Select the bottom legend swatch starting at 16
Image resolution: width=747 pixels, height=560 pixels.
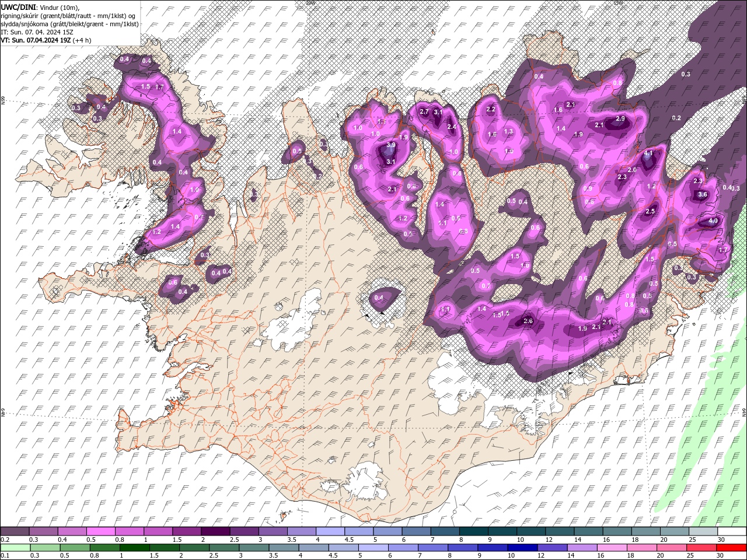pos(612,548)
